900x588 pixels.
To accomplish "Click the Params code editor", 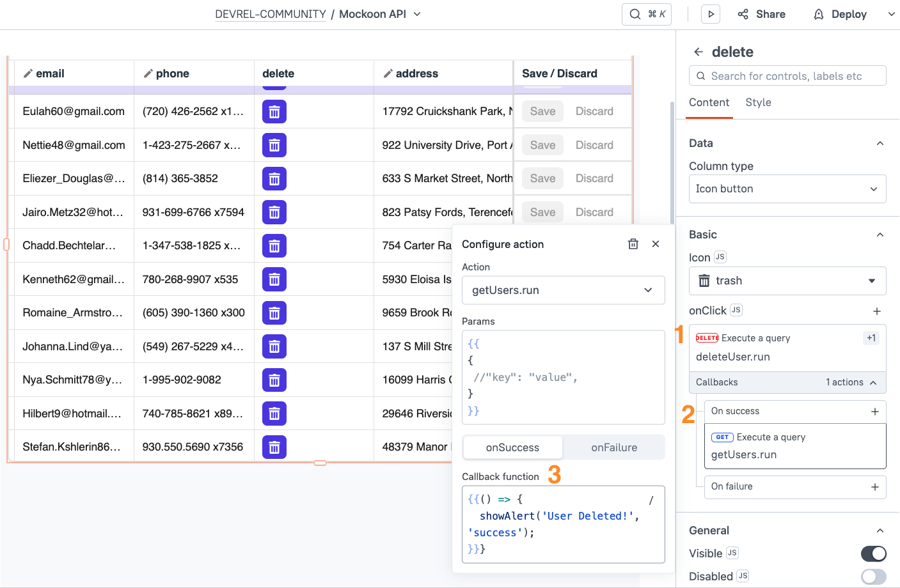I will click(564, 377).
